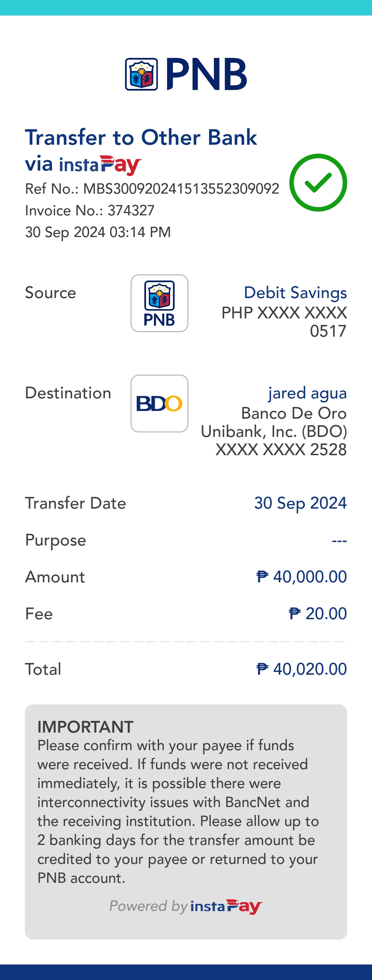The image size is (372, 980).
Task: Click the fee value ₱ 20.00
Action: point(318,614)
